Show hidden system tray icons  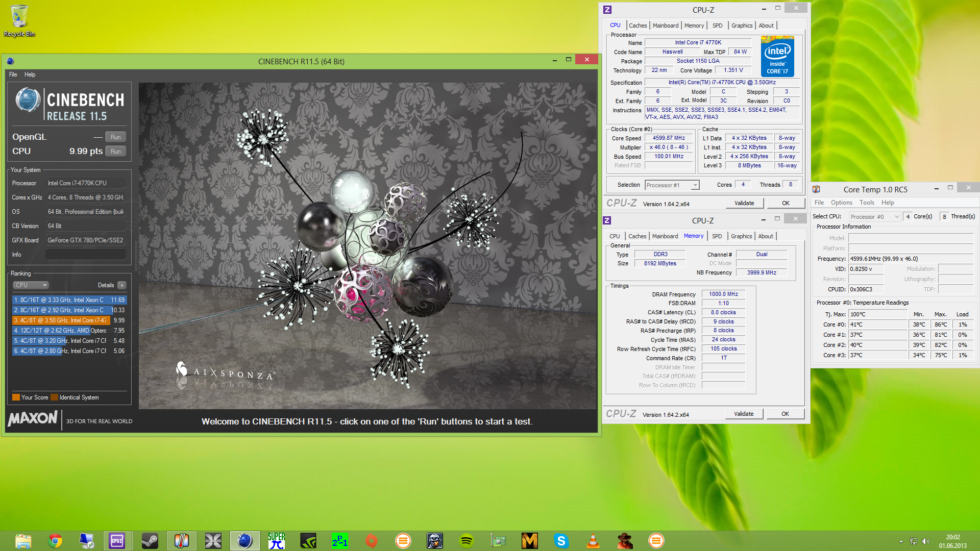click(x=901, y=541)
